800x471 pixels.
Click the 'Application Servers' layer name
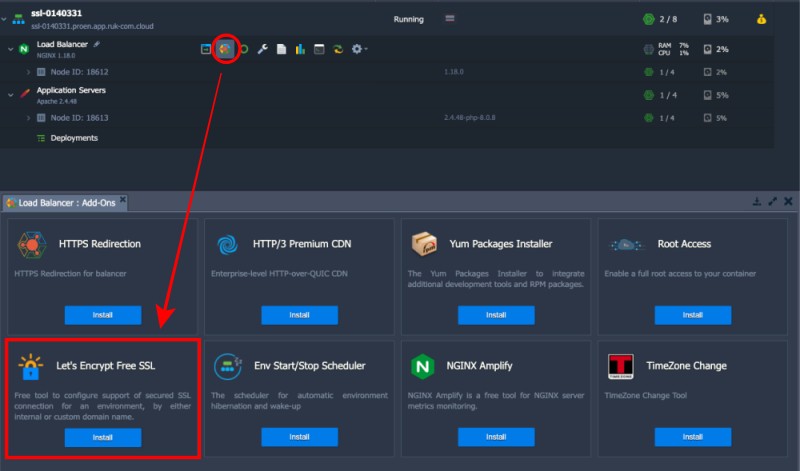[x=71, y=90]
